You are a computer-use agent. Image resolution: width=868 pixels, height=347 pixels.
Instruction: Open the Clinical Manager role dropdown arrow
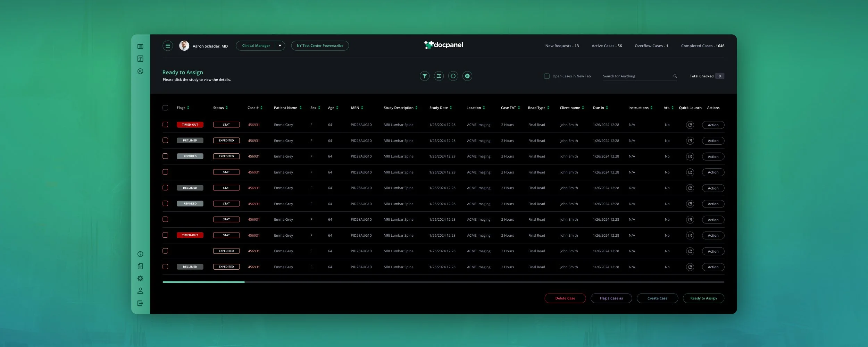(280, 46)
